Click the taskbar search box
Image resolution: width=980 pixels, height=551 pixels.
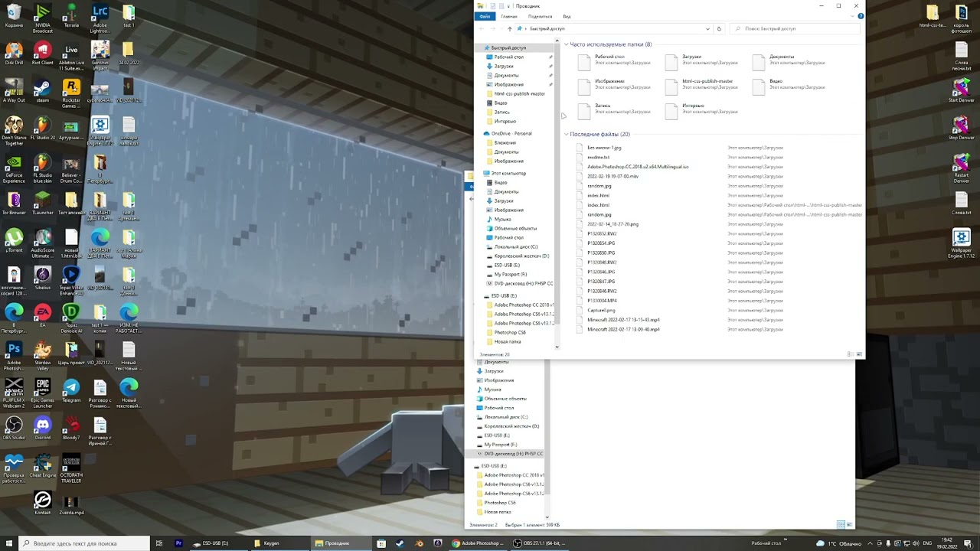coord(84,543)
